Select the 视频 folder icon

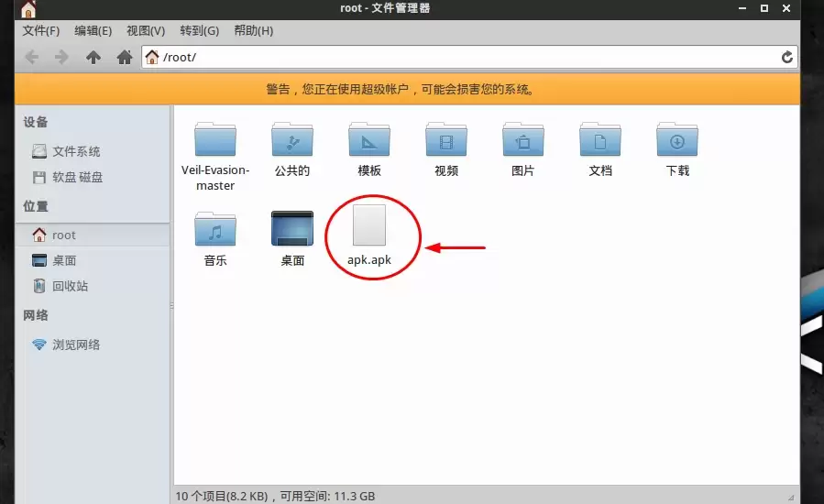click(446, 139)
